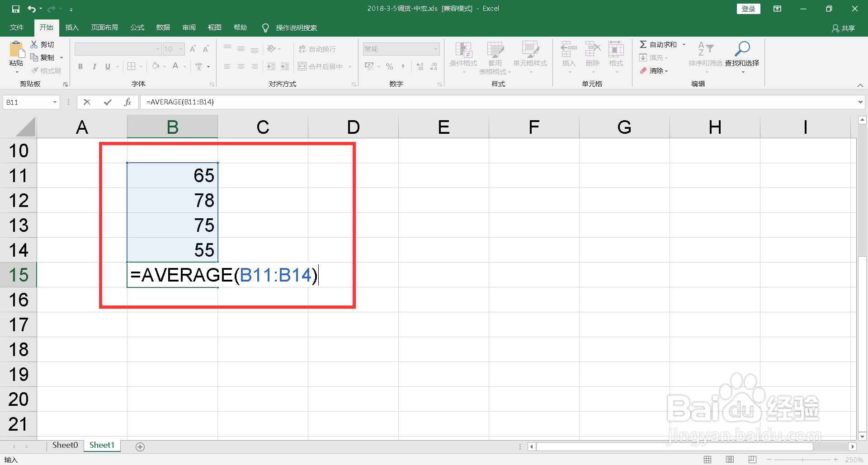This screenshot has width=868, height=465.
Task: Click the Cut scissors icon
Action: point(34,44)
